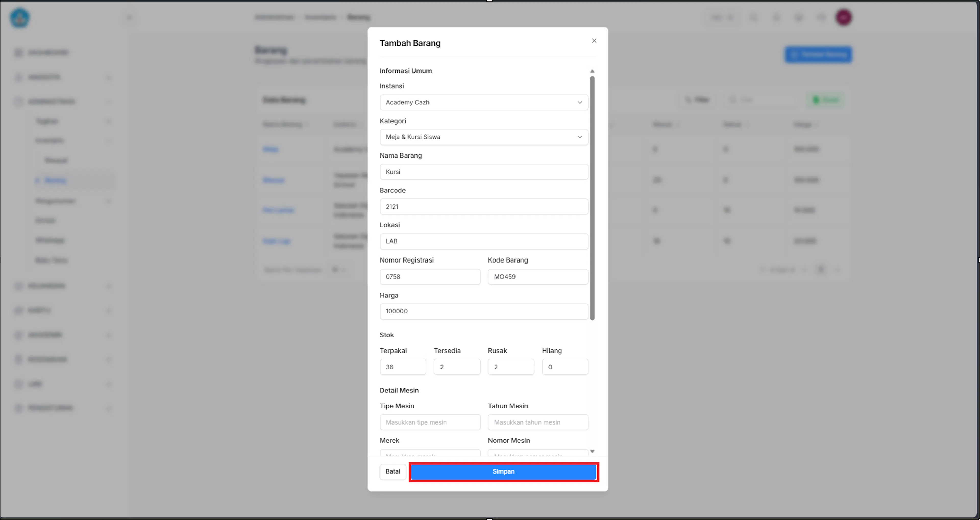The height and width of the screenshot is (520, 980).
Task: Click the Harga field showing 100000
Action: pos(484,311)
